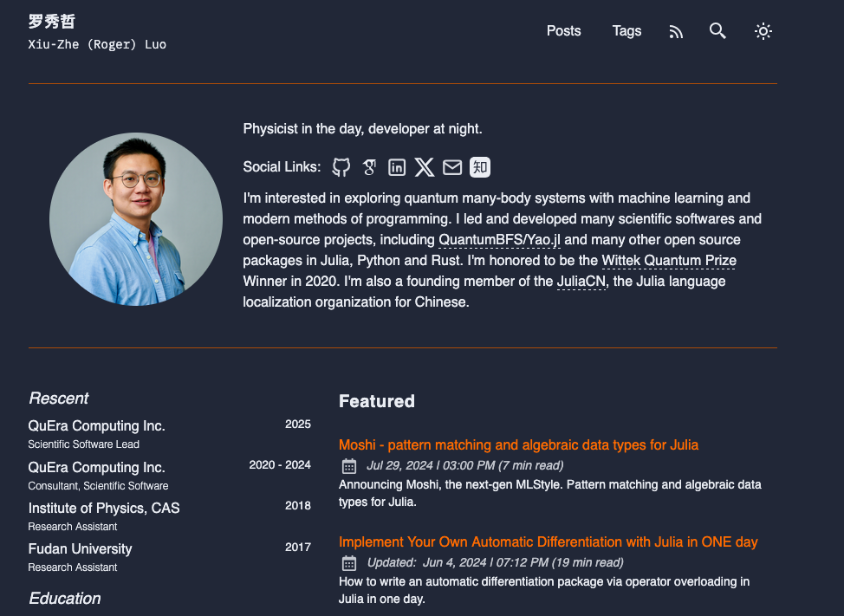Visit the X (Twitter) profile icon

click(424, 167)
